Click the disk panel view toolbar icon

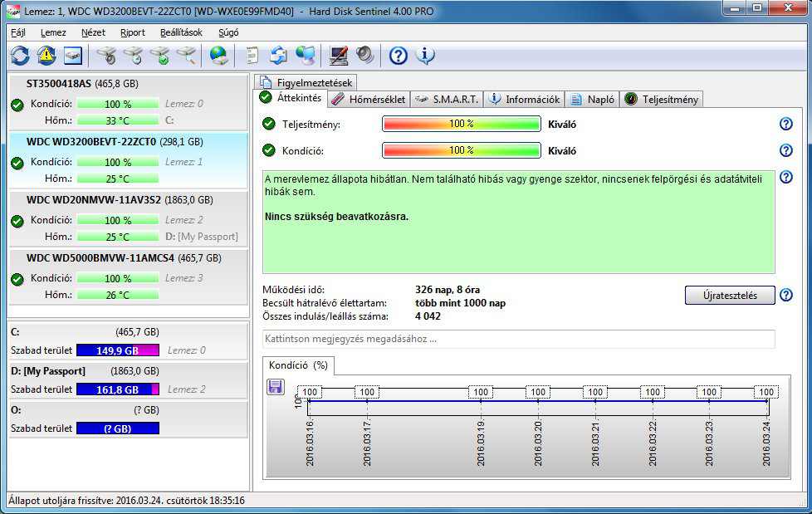click(x=73, y=55)
